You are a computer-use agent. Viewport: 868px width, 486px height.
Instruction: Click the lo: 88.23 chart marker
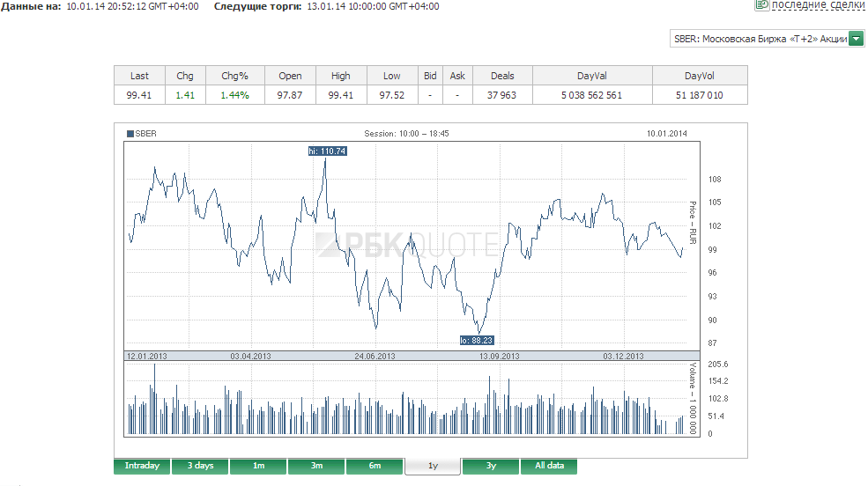click(477, 341)
